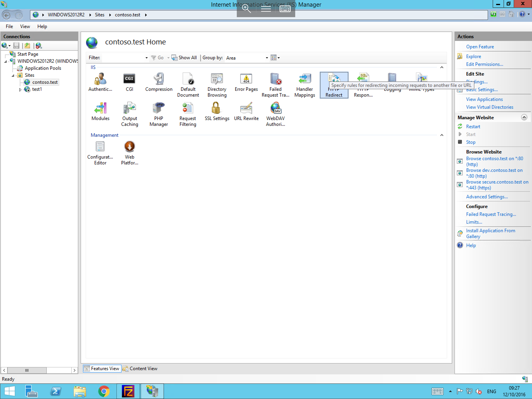Open the CGI feature

[x=129, y=82]
